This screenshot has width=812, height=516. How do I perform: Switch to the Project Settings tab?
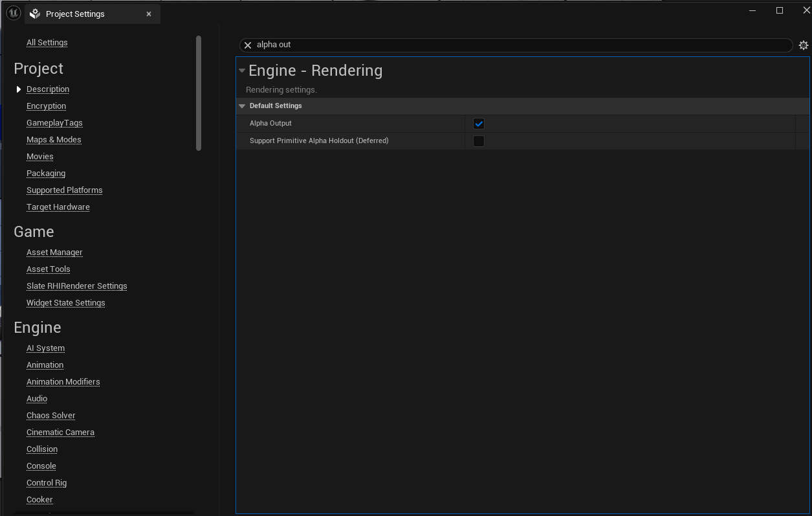coord(75,14)
